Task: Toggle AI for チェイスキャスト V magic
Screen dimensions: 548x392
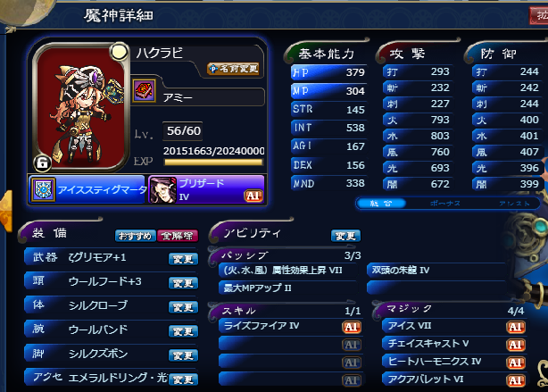Action: (x=515, y=345)
